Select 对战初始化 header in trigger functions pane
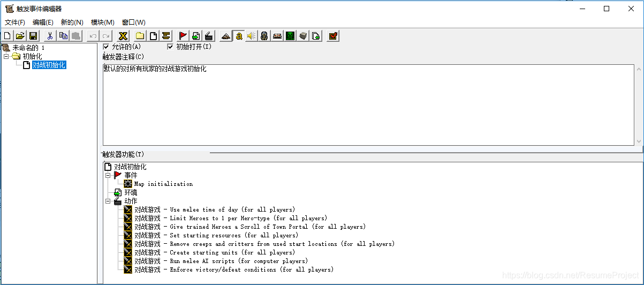The height and width of the screenshot is (285, 644). (x=130, y=167)
